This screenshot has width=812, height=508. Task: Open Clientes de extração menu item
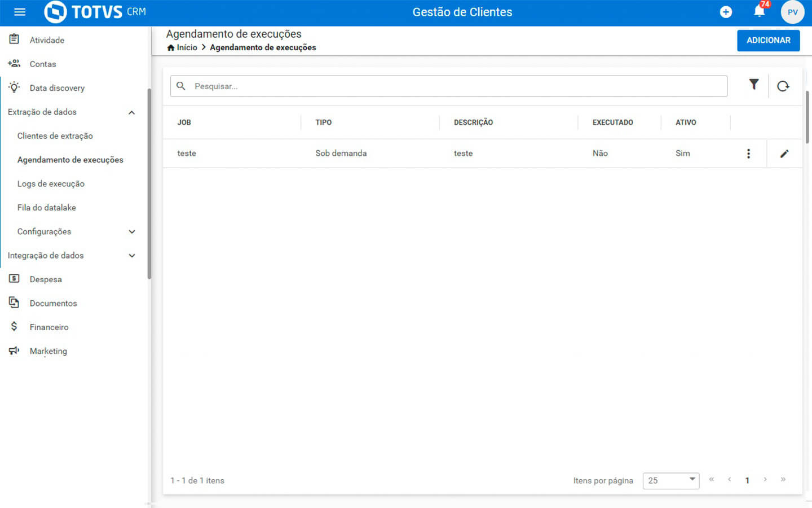(55, 136)
